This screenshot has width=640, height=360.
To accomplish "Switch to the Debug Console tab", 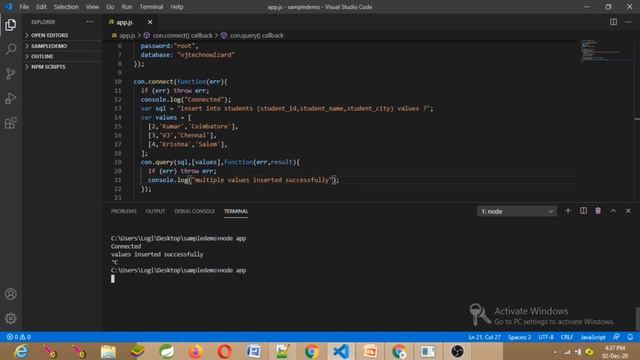I will pos(195,211).
